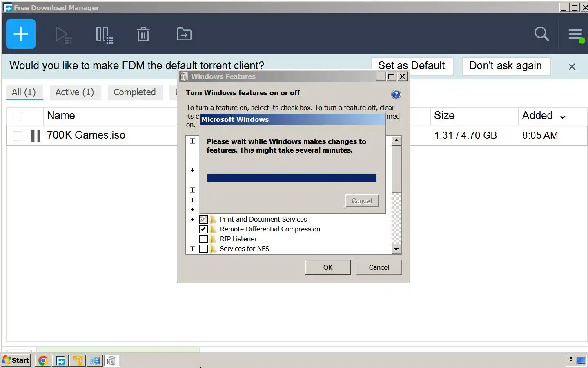The height and width of the screenshot is (368, 588).
Task: Click the Name column header
Action: point(61,116)
